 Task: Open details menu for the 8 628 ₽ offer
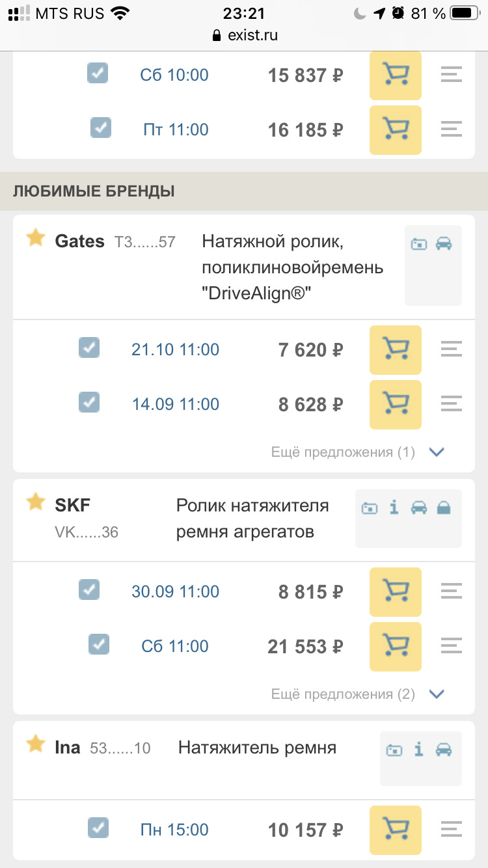pyautogui.click(x=451, y=405)
